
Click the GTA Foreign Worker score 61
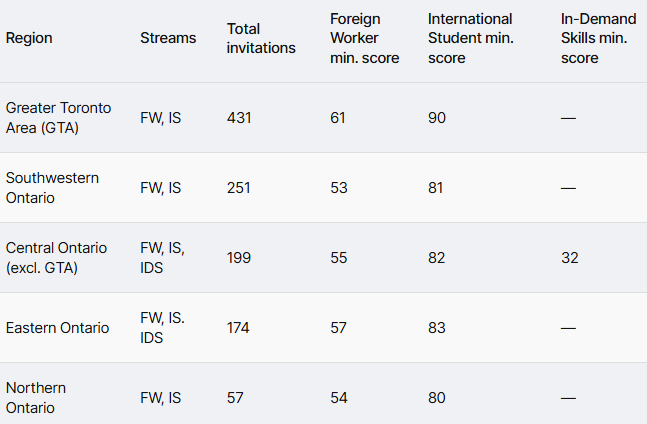tap(338, 117)
